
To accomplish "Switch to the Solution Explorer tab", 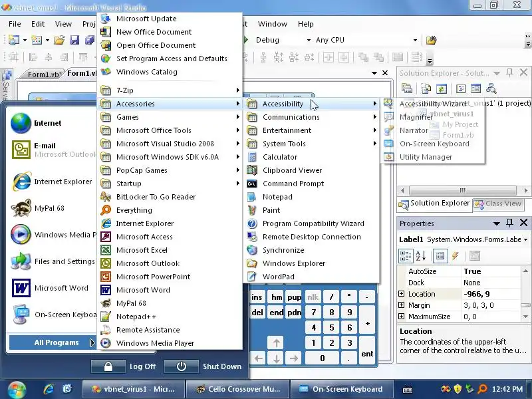I will 435,203.
